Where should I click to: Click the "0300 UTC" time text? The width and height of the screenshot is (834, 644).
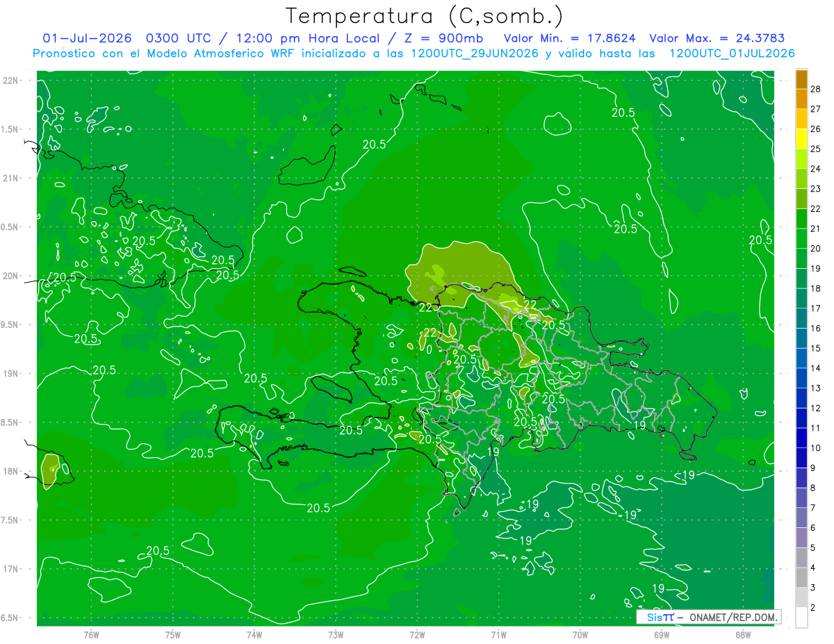tap(178, 38)
